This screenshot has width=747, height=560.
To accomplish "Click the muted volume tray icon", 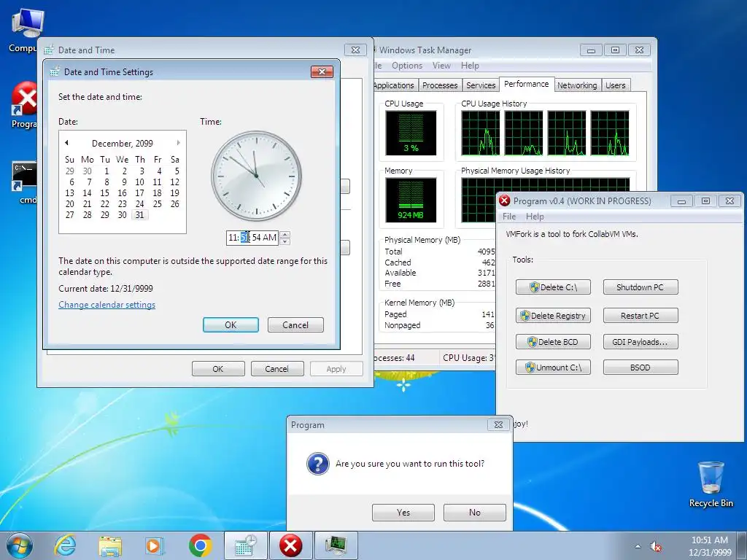I will point(656,547).
